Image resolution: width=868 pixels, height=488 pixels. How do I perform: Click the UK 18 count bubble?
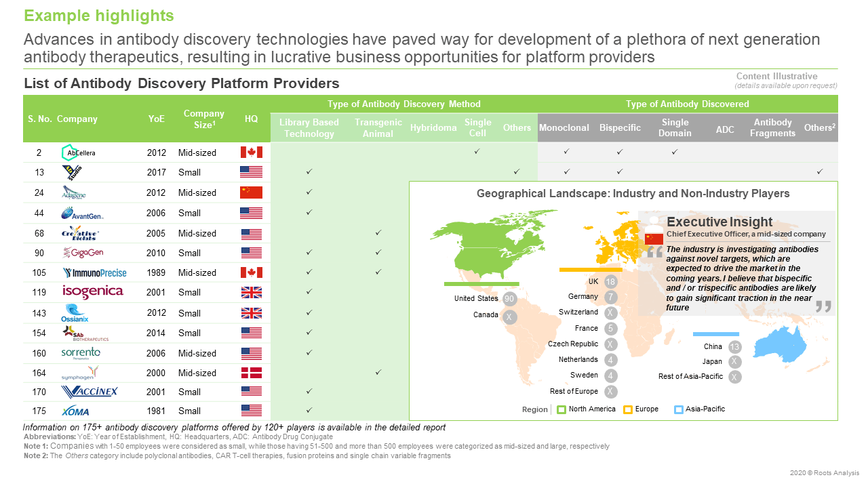point(611,282)
